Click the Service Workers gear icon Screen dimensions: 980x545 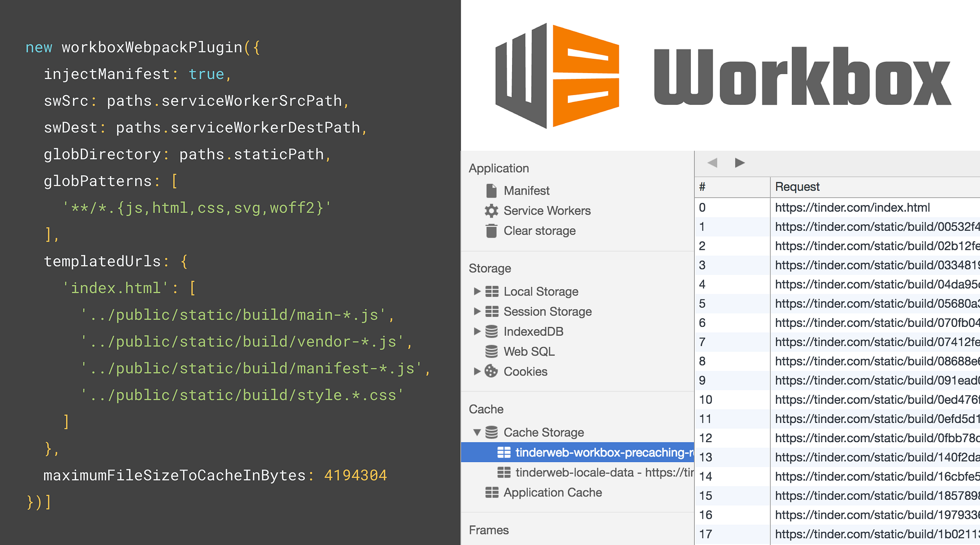tap(491, 211)
